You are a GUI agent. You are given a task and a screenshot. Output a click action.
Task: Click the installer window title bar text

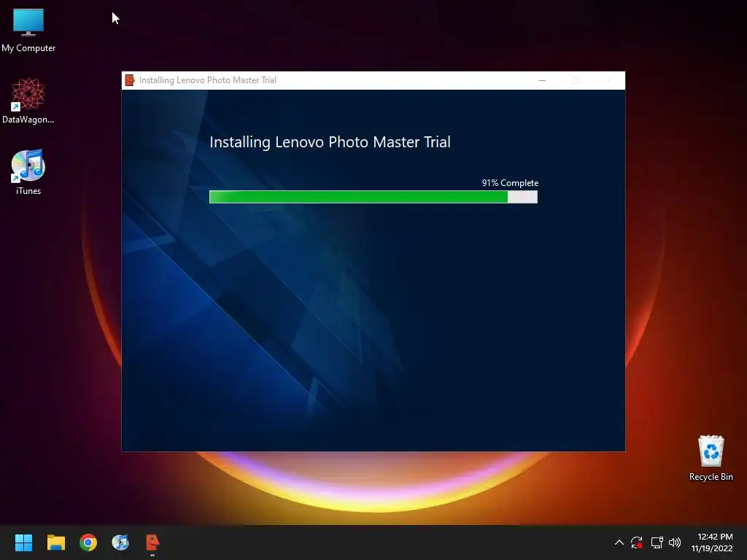click(208, 80)
